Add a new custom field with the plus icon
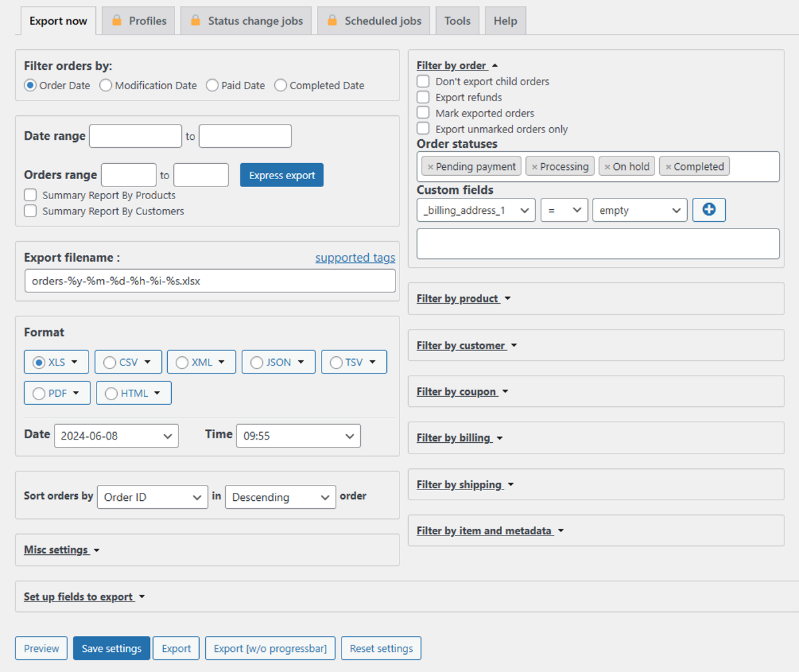Viewport: 799px width, 672px height. point(708,210)
